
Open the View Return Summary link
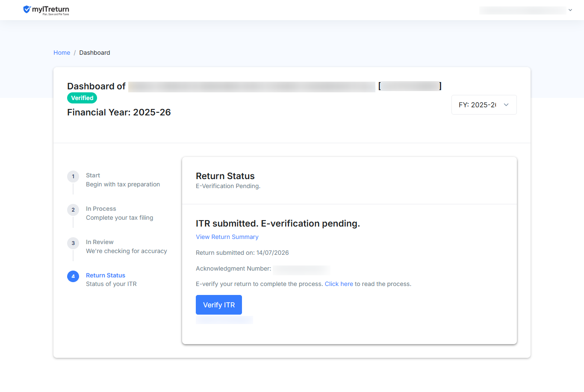227,237
